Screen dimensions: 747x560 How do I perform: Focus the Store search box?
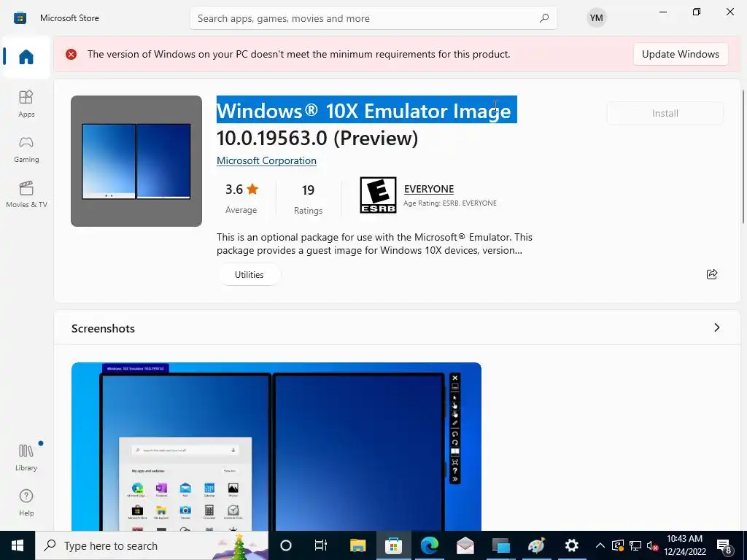pos(373,18)
